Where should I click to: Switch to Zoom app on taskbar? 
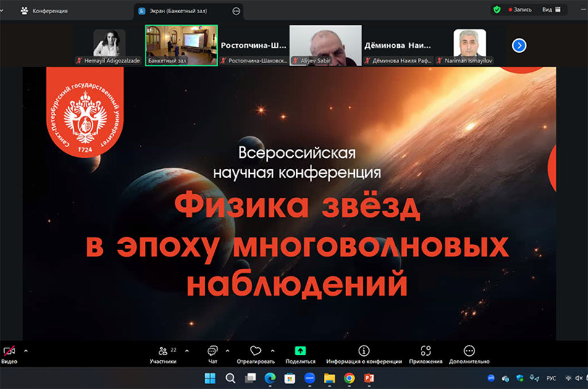tap(310, 379)
